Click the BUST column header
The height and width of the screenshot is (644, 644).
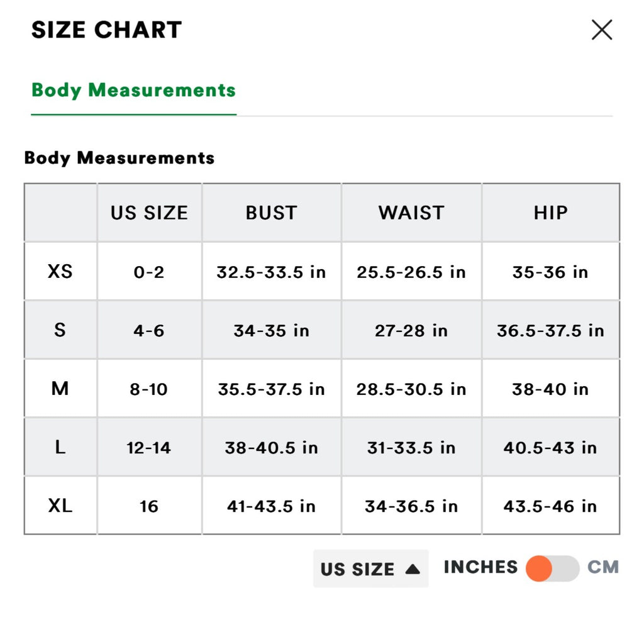(271, 213)
